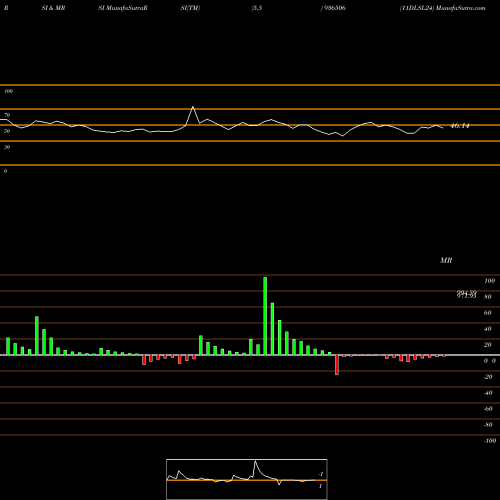Click the MR axis label -20
The width and height of the screenshot is (500, 500).
pos(488,377)
